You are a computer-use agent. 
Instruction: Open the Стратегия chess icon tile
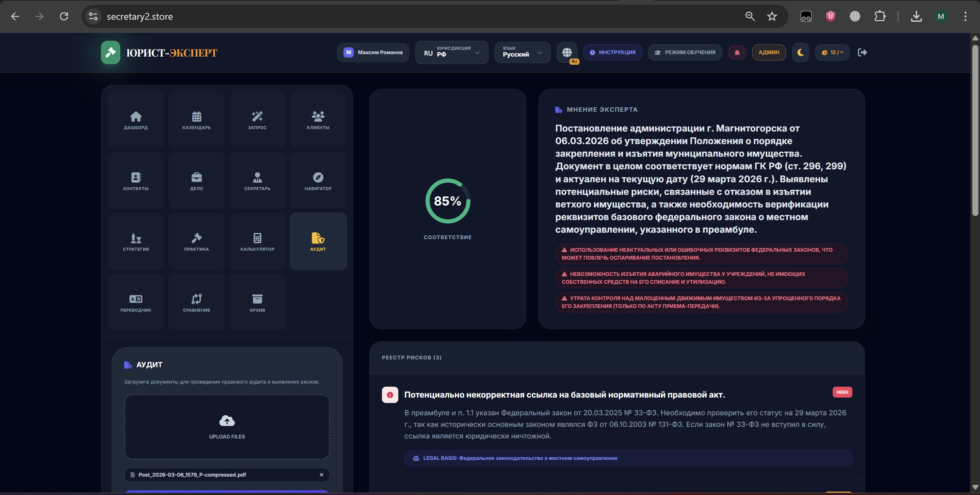[136, 242]
